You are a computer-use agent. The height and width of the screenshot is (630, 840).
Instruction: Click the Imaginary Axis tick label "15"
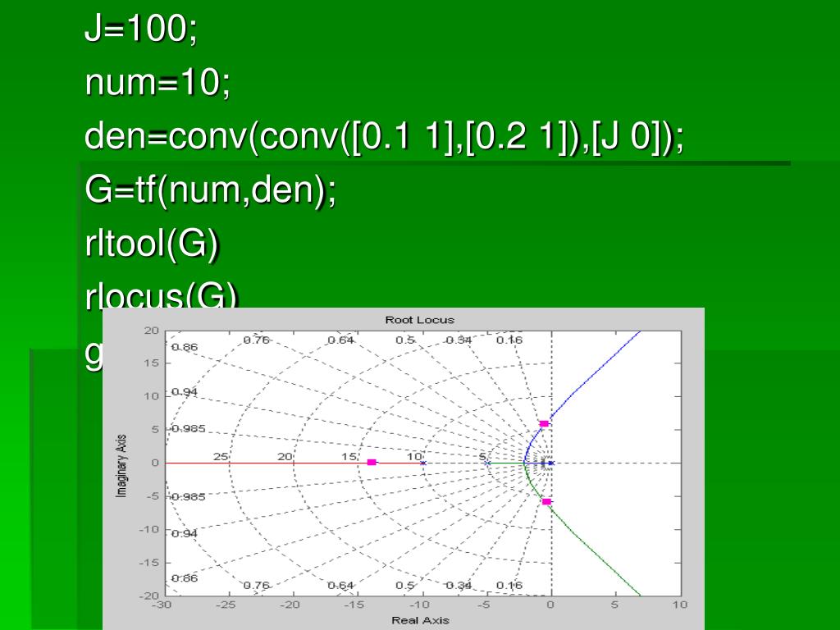(x=152, y=363)
